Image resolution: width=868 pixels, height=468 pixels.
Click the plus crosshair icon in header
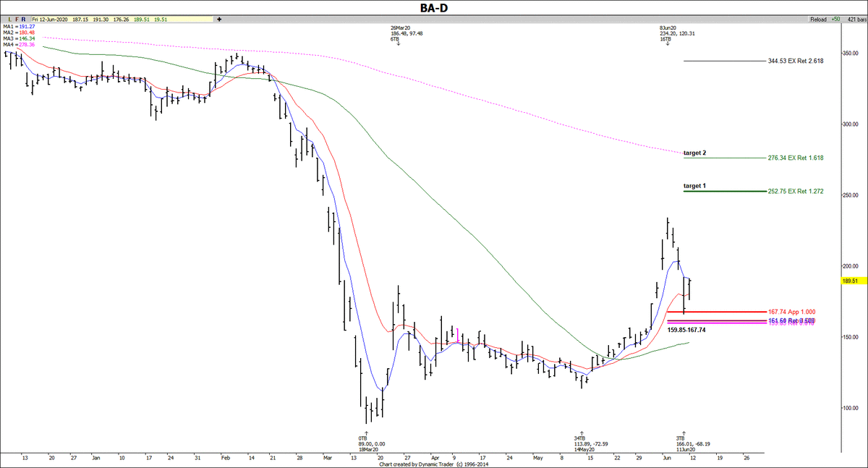(x=218, y=20)
